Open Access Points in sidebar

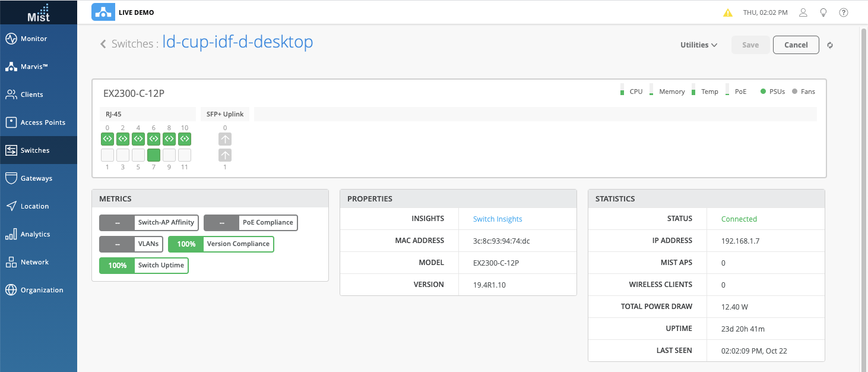(43, 122)
